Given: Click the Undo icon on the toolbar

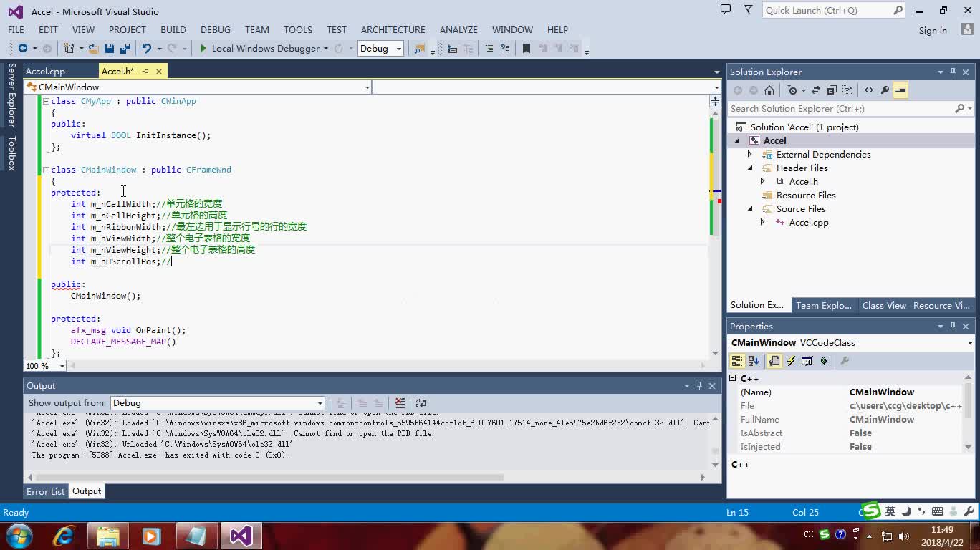Looking at the screenshot, I should 146,48.
